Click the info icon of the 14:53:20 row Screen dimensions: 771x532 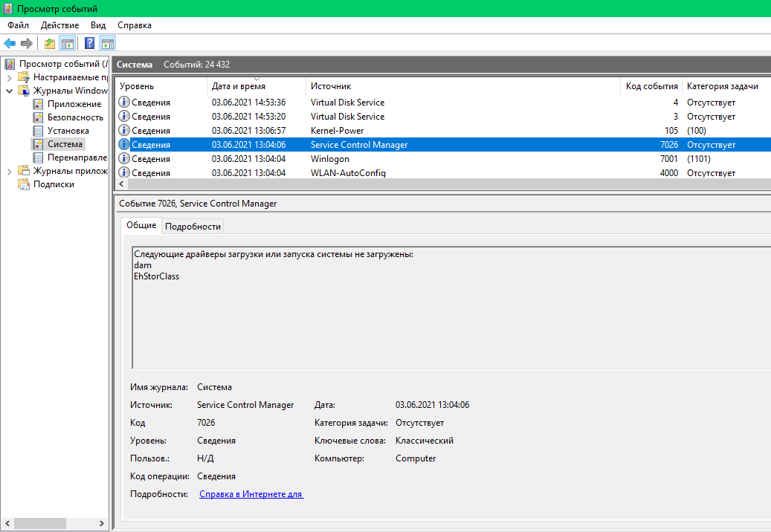click(x=124, y=117)
